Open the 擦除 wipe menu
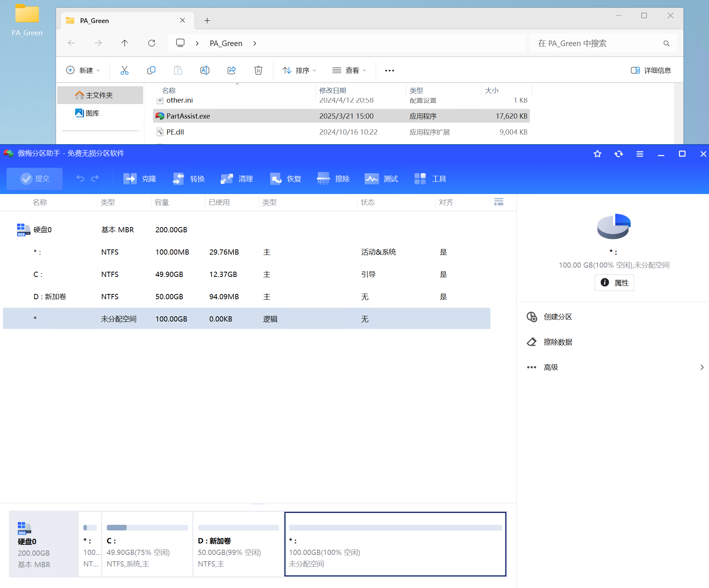709x588 pixels. pyautogui.click(x=333, y=179)
